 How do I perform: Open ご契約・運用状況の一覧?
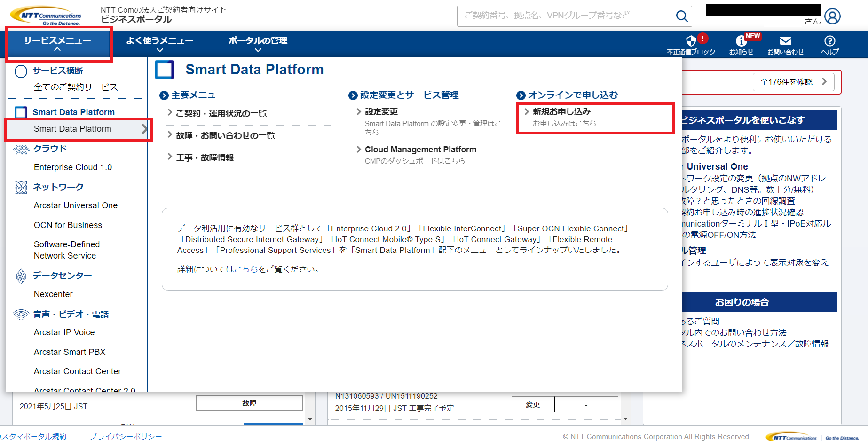click(221, 114)
